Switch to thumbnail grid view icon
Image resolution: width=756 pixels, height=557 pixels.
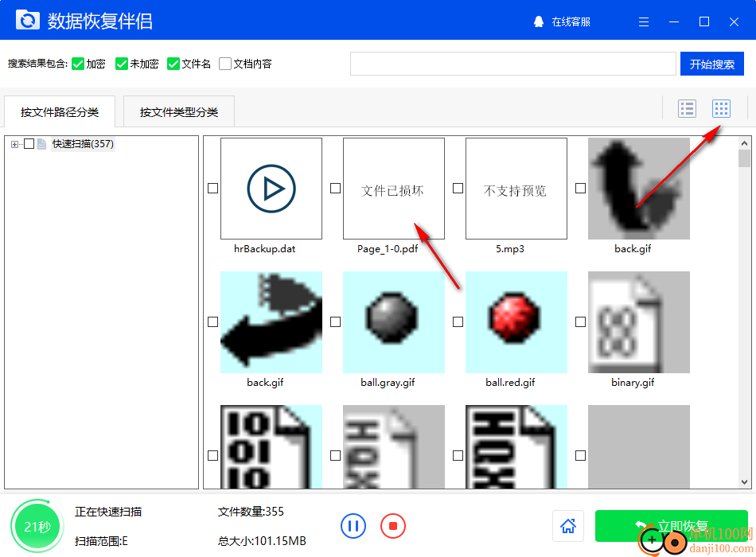721,108
